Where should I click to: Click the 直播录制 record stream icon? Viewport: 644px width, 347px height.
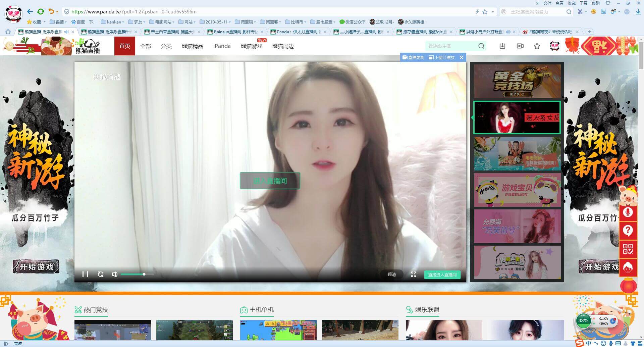(x=413, y=57)
